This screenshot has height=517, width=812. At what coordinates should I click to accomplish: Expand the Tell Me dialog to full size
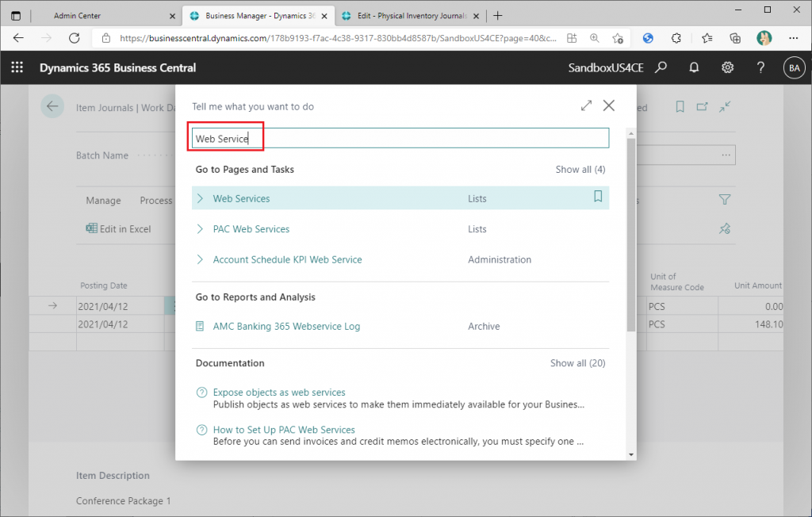point(586,105)
